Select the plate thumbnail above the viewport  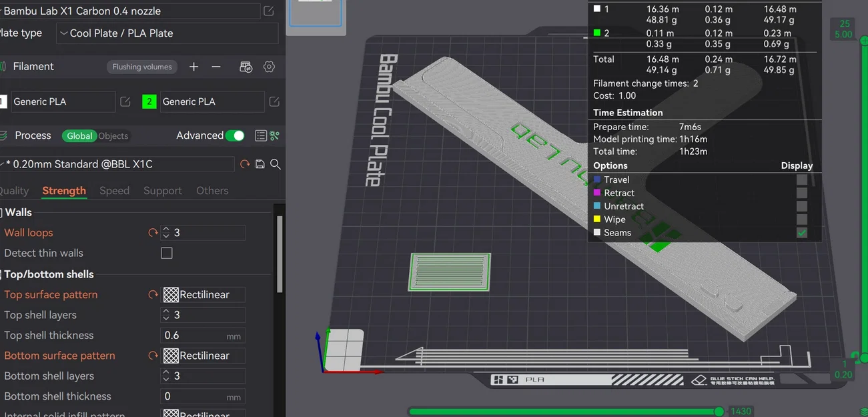(315, 15)
